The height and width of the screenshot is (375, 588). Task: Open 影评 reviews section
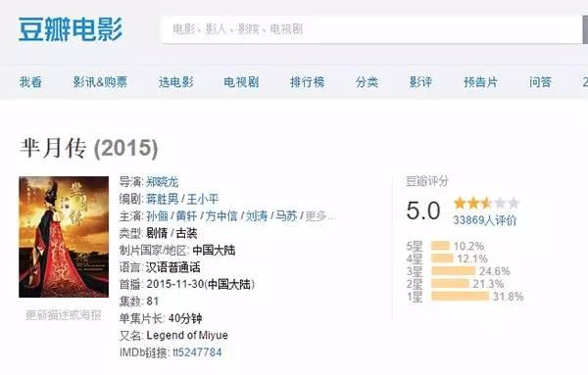[x=420, y=82]
